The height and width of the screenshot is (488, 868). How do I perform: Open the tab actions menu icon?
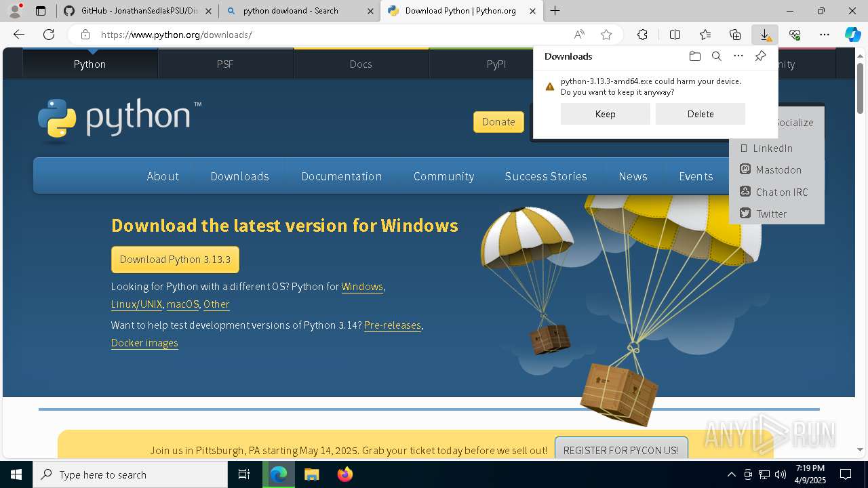tap(41, 11)
